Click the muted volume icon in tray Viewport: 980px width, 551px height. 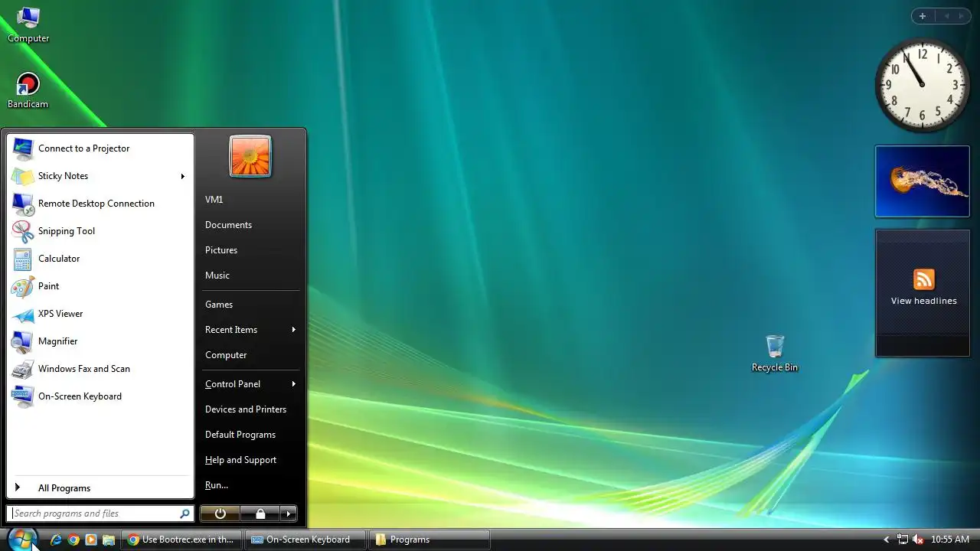pyautogui.click(x=918, y=540)
